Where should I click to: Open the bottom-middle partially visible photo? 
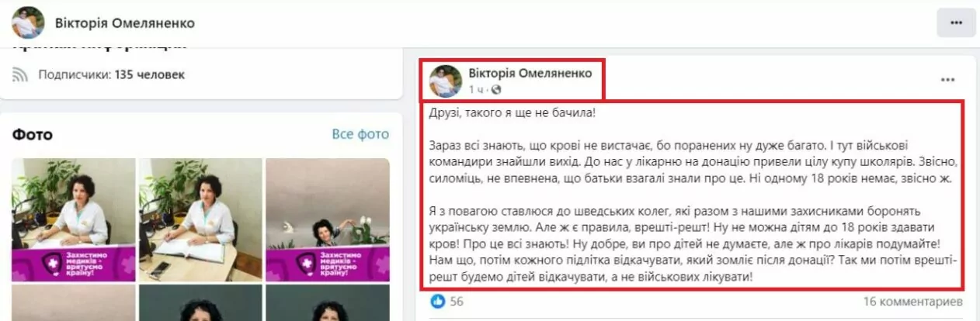200,303
